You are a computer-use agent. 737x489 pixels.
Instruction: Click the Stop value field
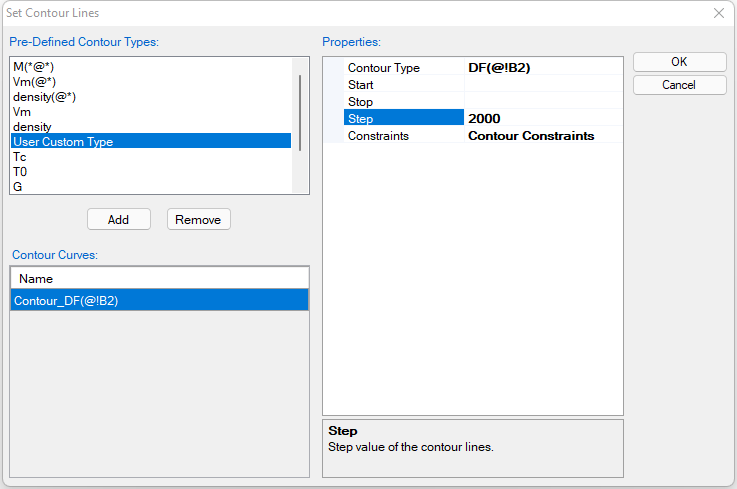click(x=543, y=102)
